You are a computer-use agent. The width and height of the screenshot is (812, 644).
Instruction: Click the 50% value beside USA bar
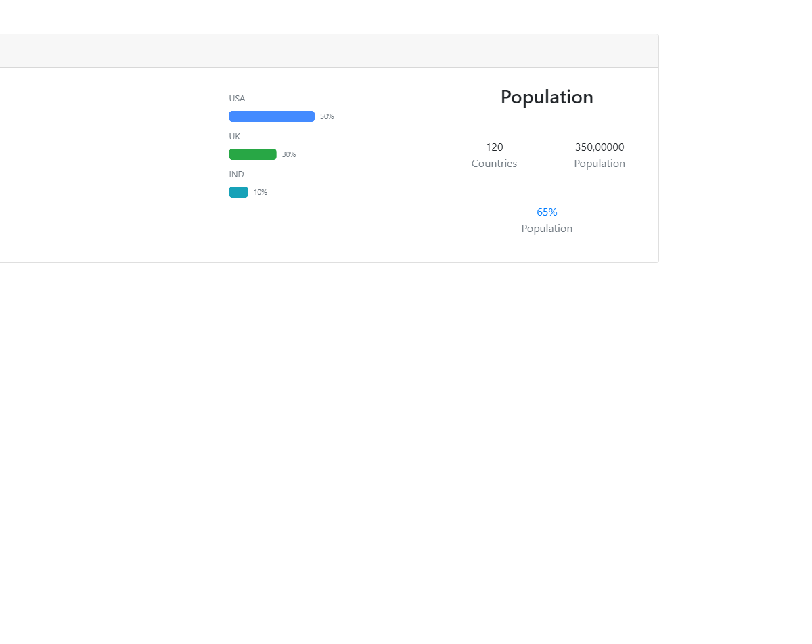pyautogui.click(x=327, y=116)
